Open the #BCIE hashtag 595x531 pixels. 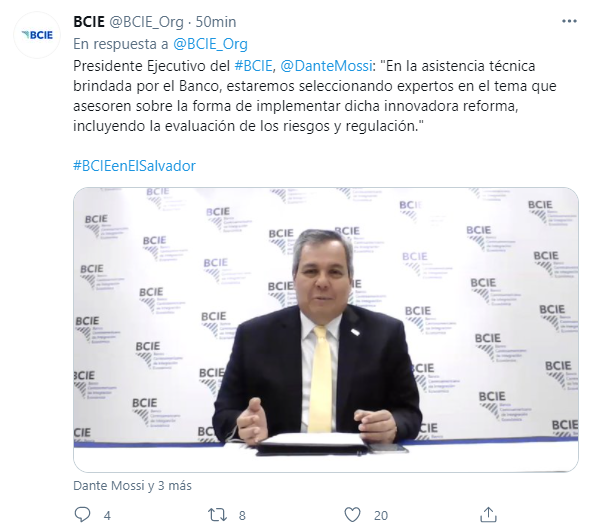point(253,66)
